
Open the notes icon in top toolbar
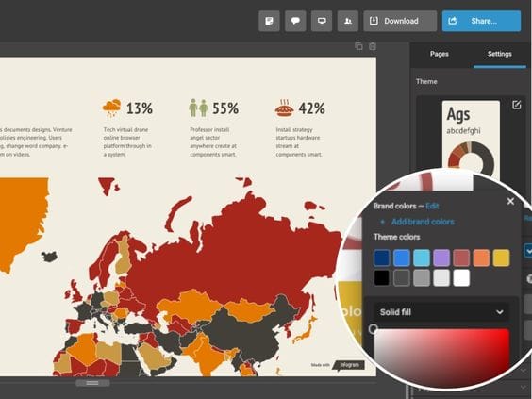[x=269, y=21]
